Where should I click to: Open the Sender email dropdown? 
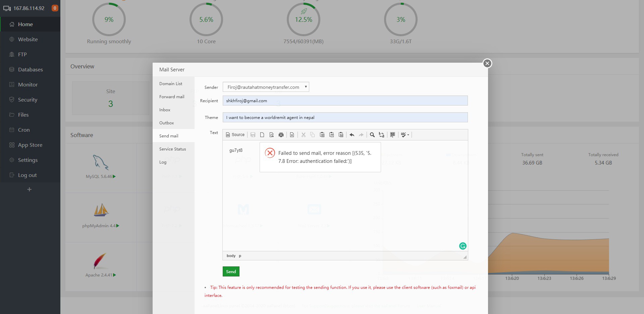click(266, 87)
